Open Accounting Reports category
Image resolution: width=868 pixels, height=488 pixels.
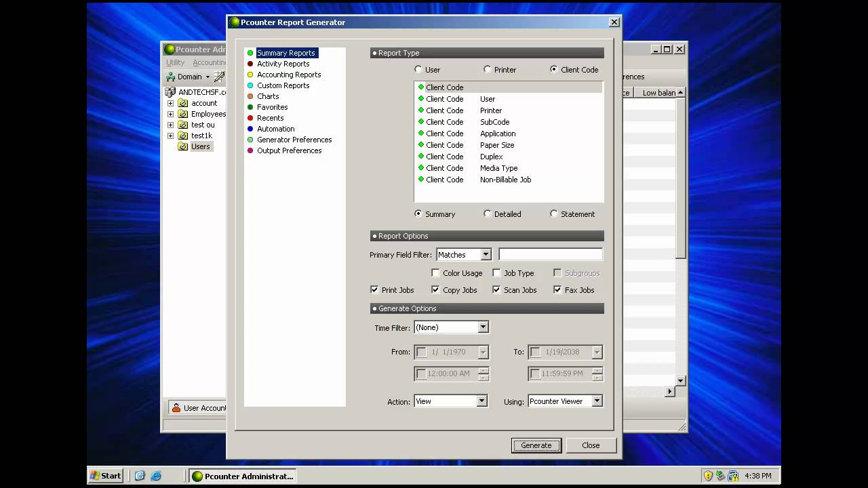click(289, 75)
